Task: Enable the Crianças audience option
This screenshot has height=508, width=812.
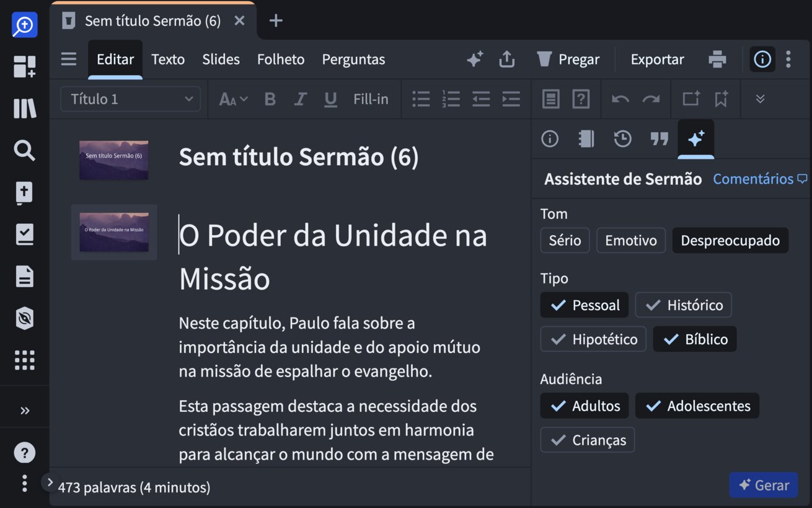Action: tap(587, 440)
